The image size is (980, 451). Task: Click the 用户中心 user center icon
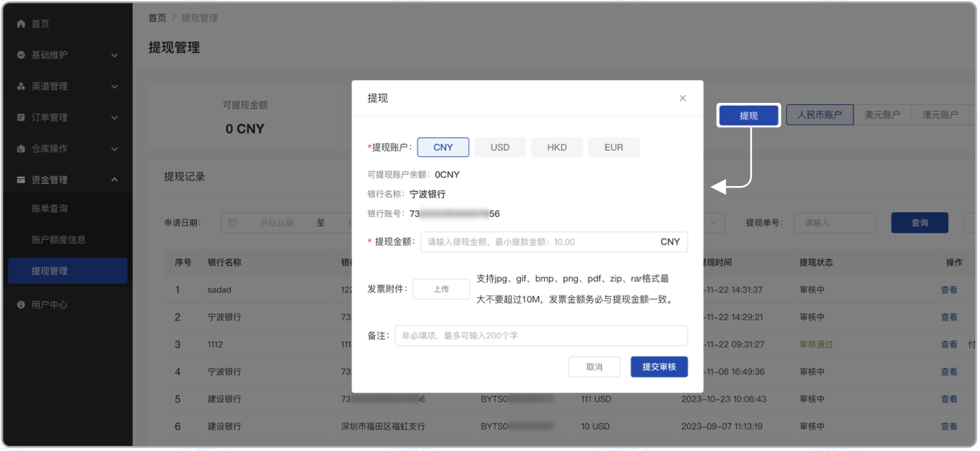tap(21, 304)
